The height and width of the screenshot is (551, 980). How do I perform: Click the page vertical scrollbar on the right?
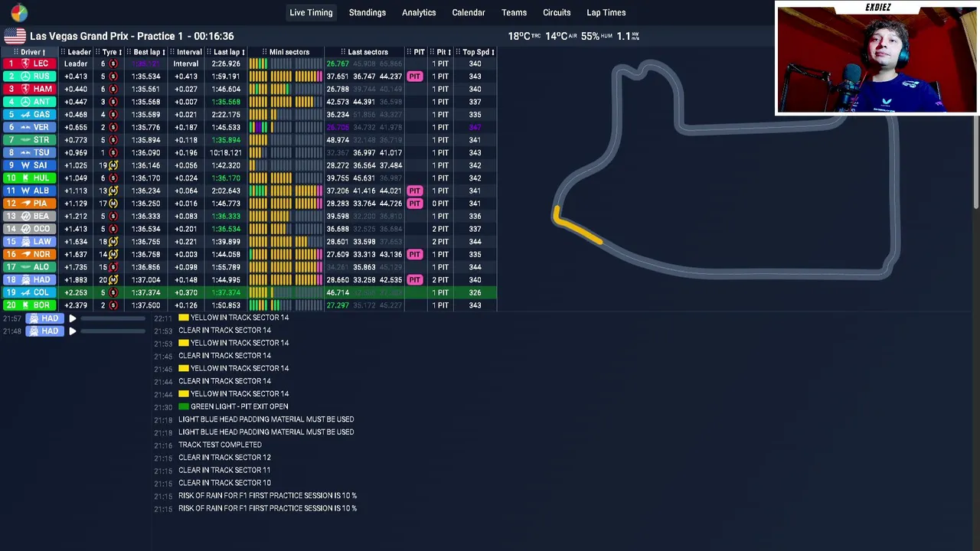[975, 161]
